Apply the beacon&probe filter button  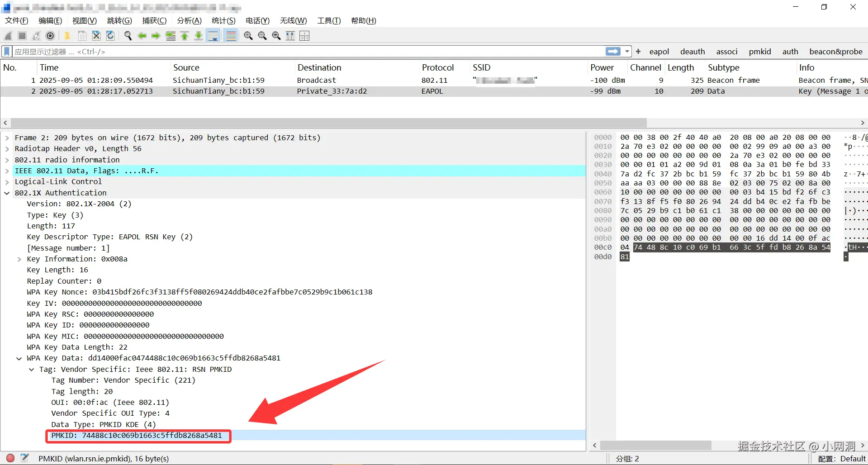click(x=836, y=52)
